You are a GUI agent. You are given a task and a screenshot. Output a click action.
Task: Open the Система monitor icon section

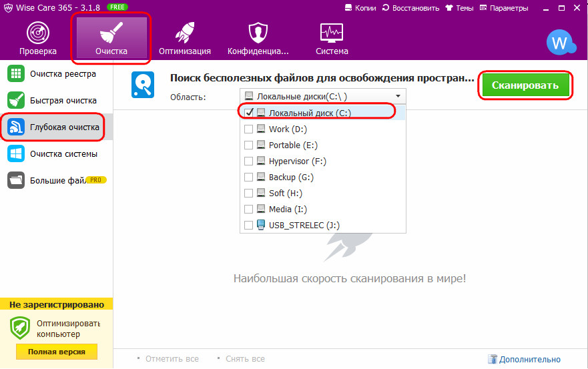tap(332, 33)
